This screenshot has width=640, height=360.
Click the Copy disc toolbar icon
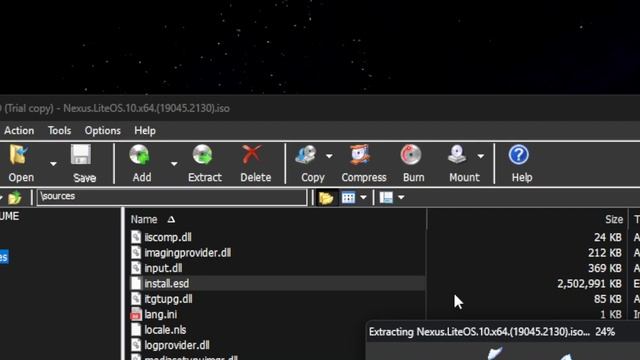coord(306,155)
